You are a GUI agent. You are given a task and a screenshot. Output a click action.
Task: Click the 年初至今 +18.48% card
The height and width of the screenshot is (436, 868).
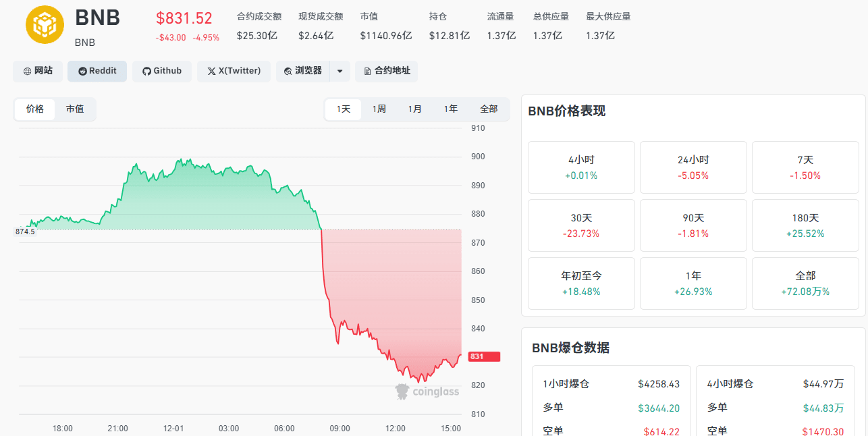tap(581, 283)
